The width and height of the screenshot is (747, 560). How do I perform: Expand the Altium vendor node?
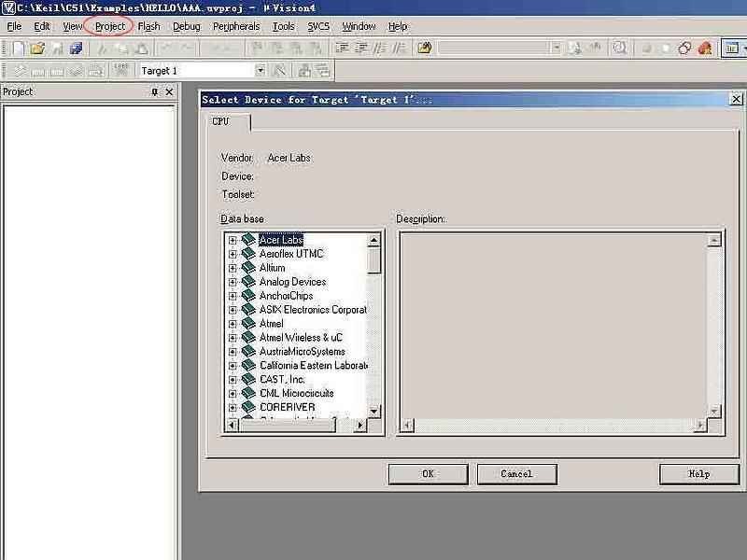coord(233,268)
